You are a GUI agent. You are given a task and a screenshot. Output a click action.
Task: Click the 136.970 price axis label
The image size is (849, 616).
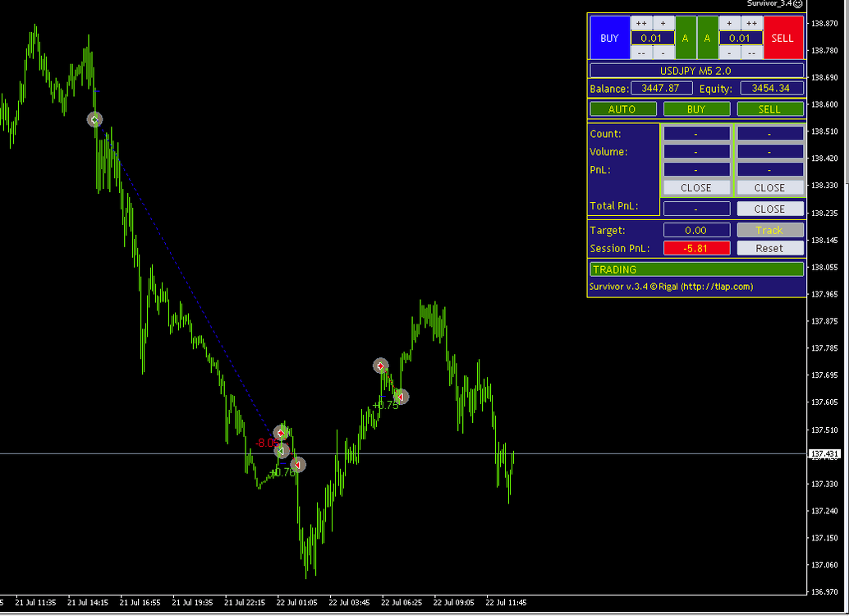(825, 592)
